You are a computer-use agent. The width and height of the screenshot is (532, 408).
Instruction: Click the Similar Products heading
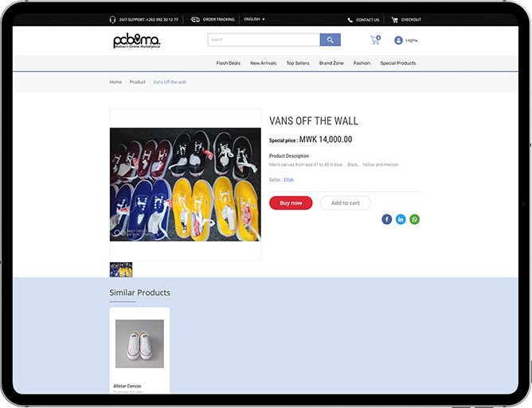(x=140, y=292)
